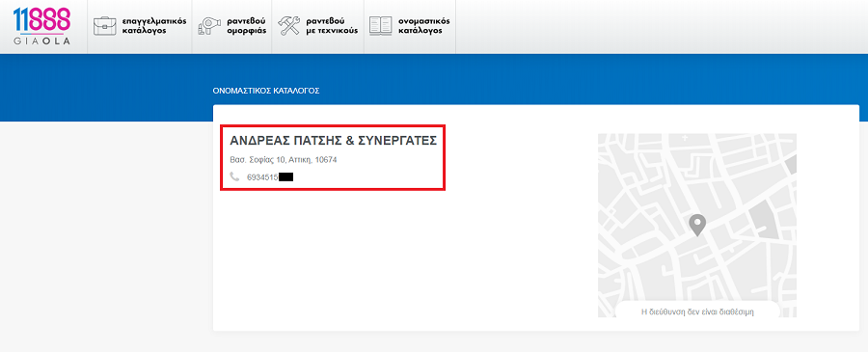The height and width of the screenshot is (352, 868).
Task: Click the phone icon beside 6934515
Action: pos(234,177)
